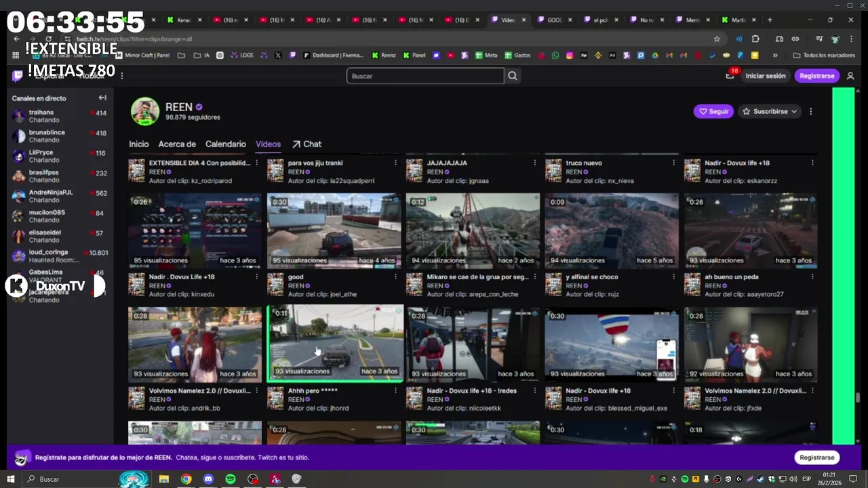868x488 pixels.
Task: Open REEN channel three-dot options
Action: coord(810,111)
